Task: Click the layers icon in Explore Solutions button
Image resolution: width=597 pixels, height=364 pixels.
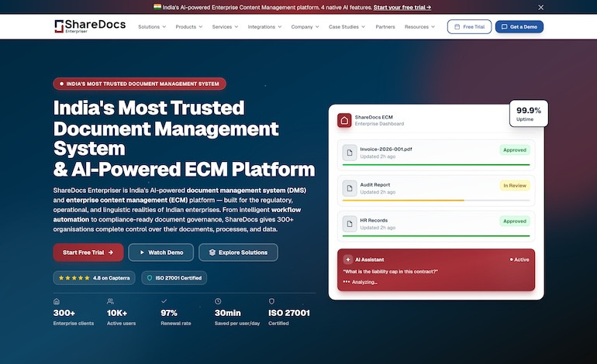Action: [x=212, y=252]
